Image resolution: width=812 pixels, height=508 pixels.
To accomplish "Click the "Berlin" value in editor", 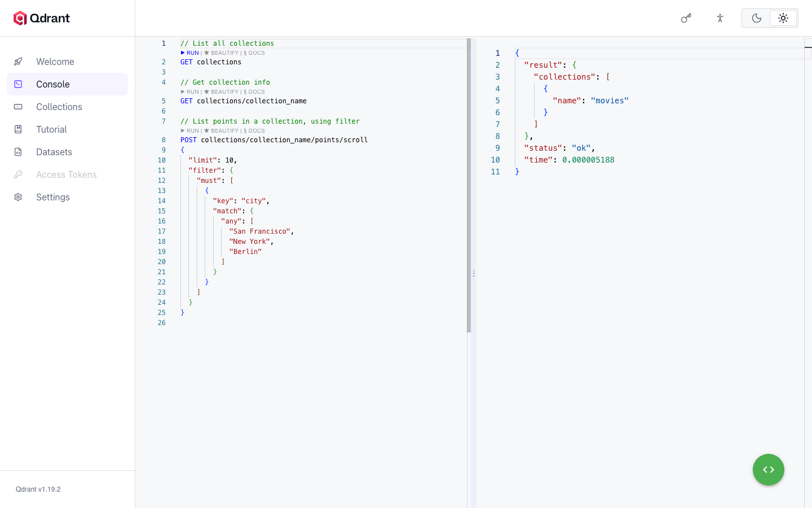I will coord(245,252).
